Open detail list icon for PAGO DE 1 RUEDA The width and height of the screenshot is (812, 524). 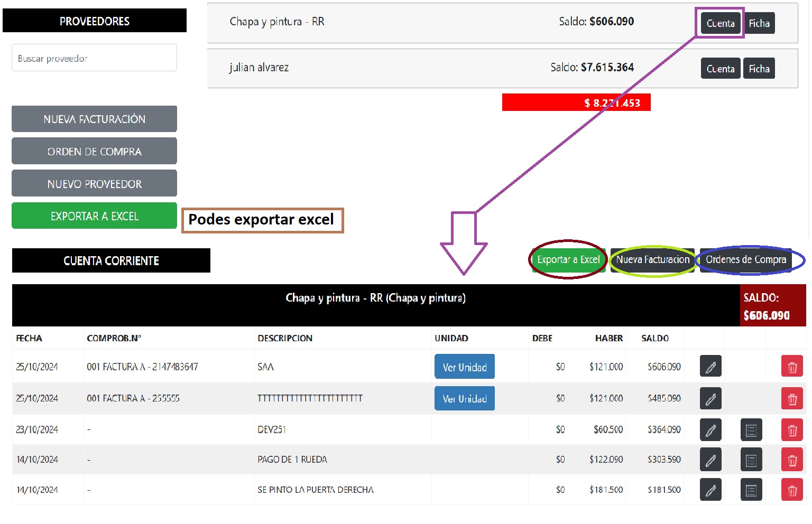click(751, 460)
